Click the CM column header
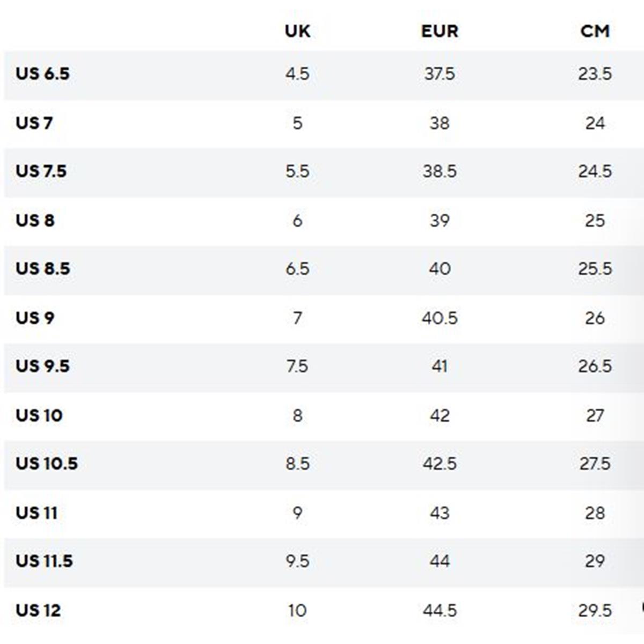Viewport: 644px width, 644px height. coord(595,31)
